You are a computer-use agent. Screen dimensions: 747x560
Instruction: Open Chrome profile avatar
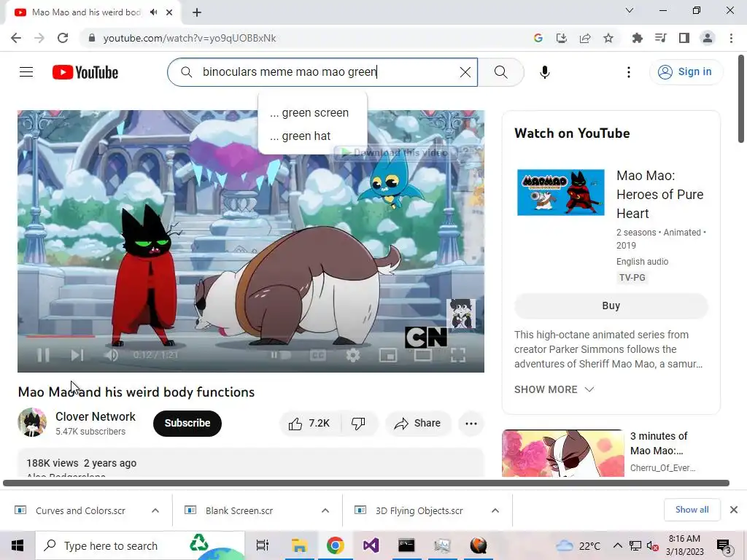coord(708,38)
